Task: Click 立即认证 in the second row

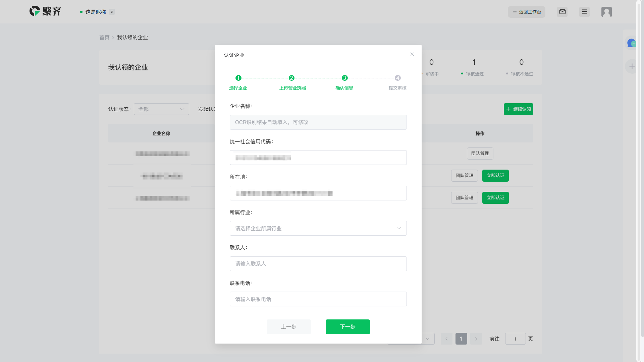Action: (x=495, y=176)
